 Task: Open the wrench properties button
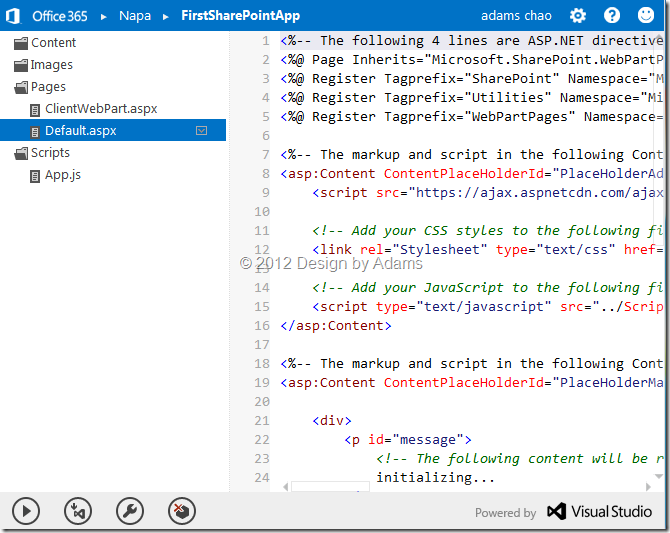pos(130,511)
